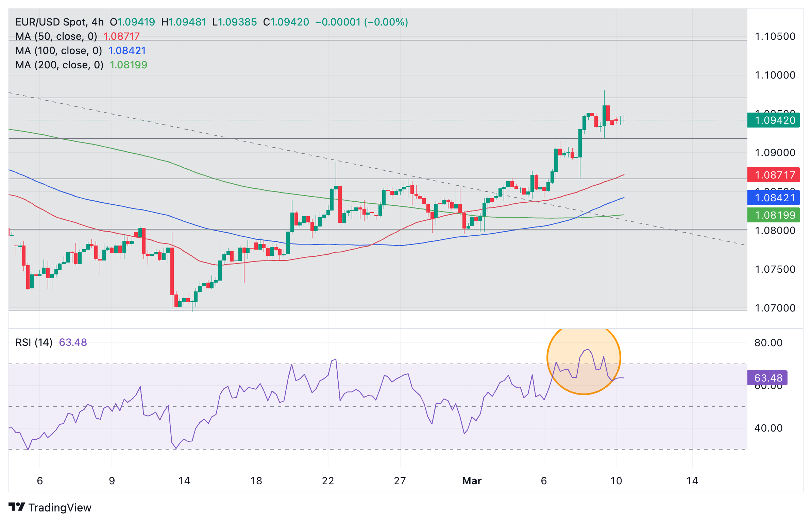The height and width of the screenshot is (522, 812).
Task: Click the TradingView text link
Action: tap(60, 508)
